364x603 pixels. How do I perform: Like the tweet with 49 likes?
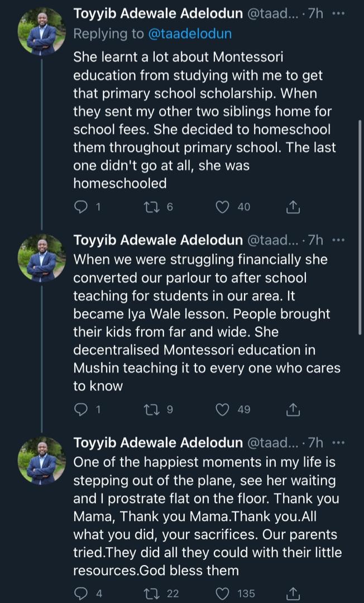click(223, 409)
